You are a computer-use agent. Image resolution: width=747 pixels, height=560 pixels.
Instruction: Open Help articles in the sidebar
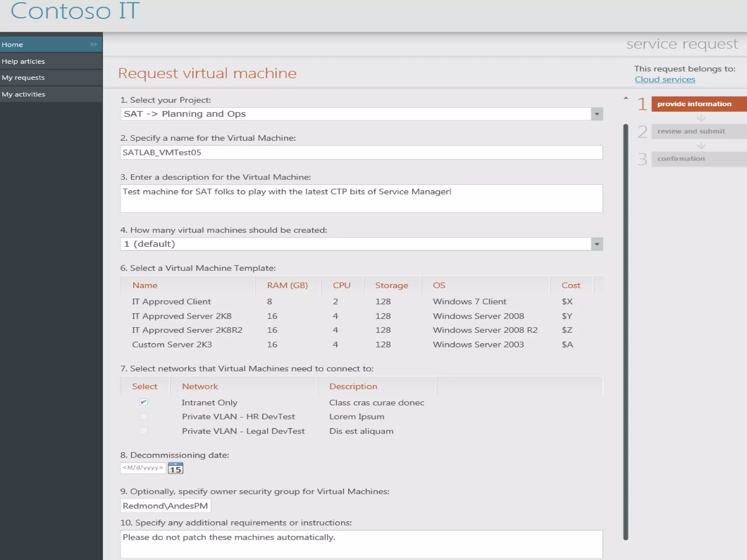point(23,61)
